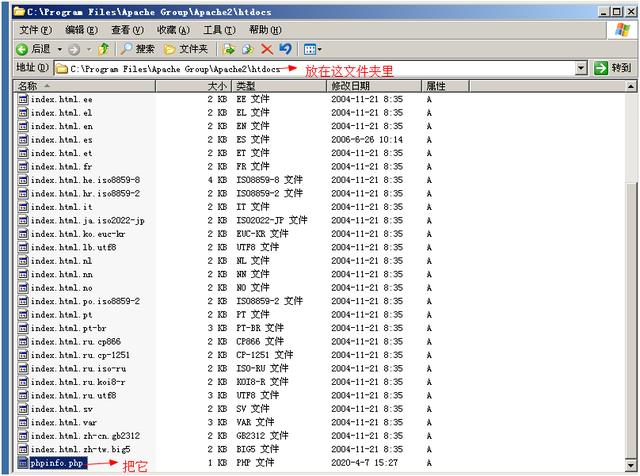Image resolution: width=640 pixels, height=476 pixels.
Task: Sort by the 类型 column header
Action: 279,86
